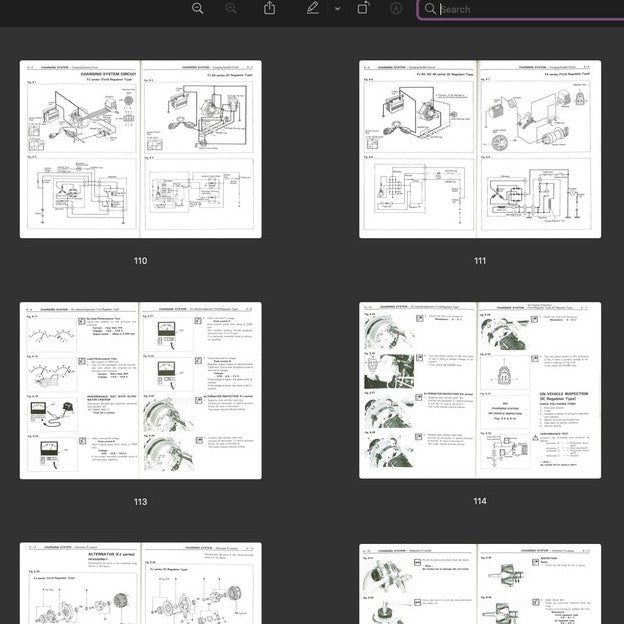Screen dimensions: 624x624
Task: Select the bottom-right partially visible thumbnail
Action: click(480, 584)
